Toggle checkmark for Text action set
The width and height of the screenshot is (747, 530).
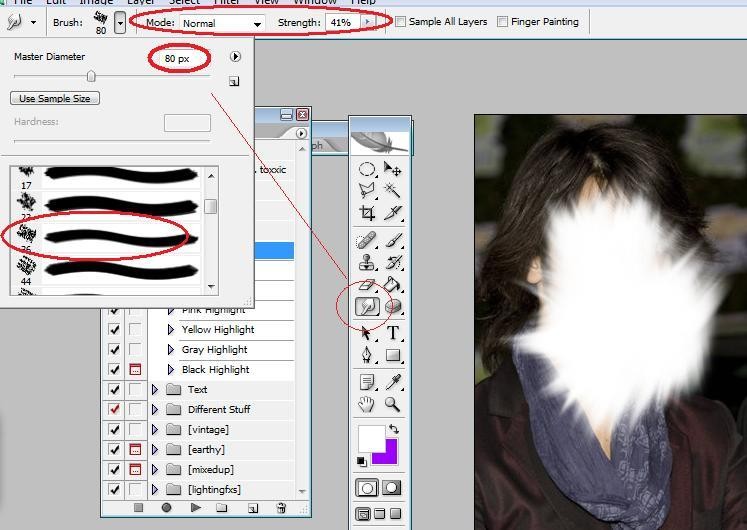[114, 390]
